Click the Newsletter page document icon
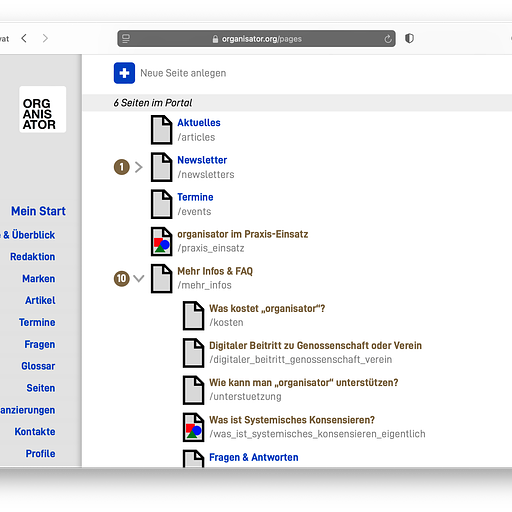Viewport: 512px width, 512px height. (x=162, y=167)
